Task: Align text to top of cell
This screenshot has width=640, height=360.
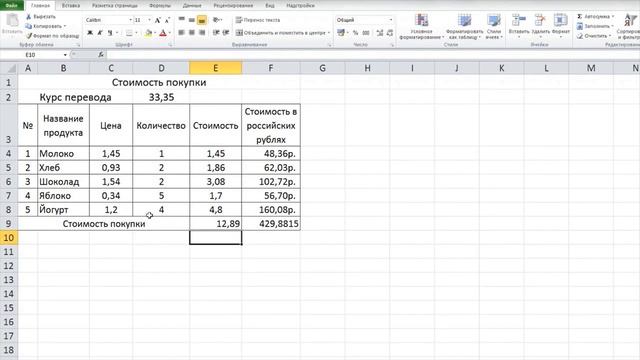Action: (x=182, y=20)
